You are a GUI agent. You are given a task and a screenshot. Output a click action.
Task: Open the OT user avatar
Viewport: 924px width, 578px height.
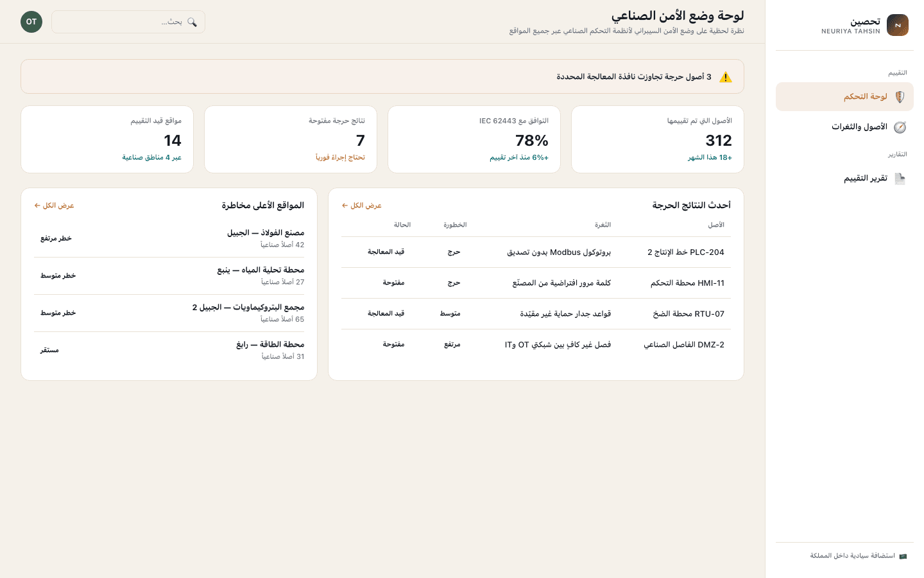pos(31,22)
